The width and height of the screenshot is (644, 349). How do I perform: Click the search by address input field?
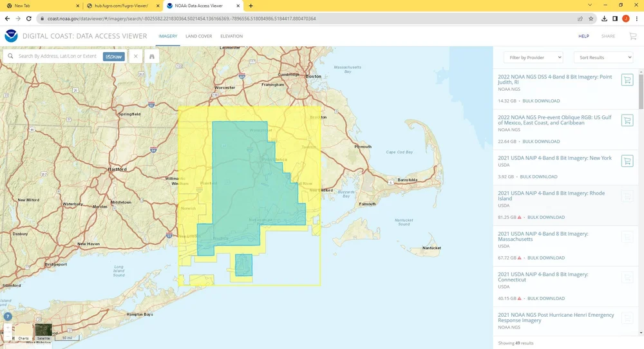pyautogui.click(x=57, y=56)
